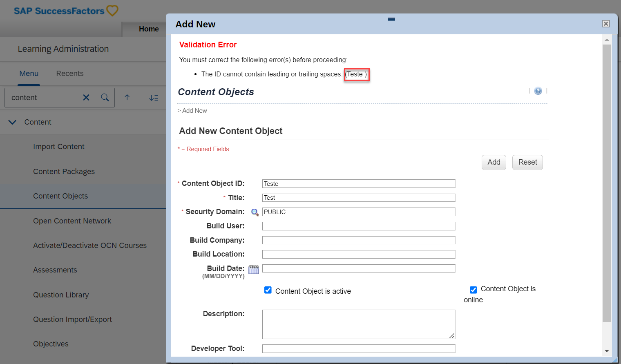The image size is (621, 364).
Task: Click the Build Location field
Action: (x=359, y=254)
